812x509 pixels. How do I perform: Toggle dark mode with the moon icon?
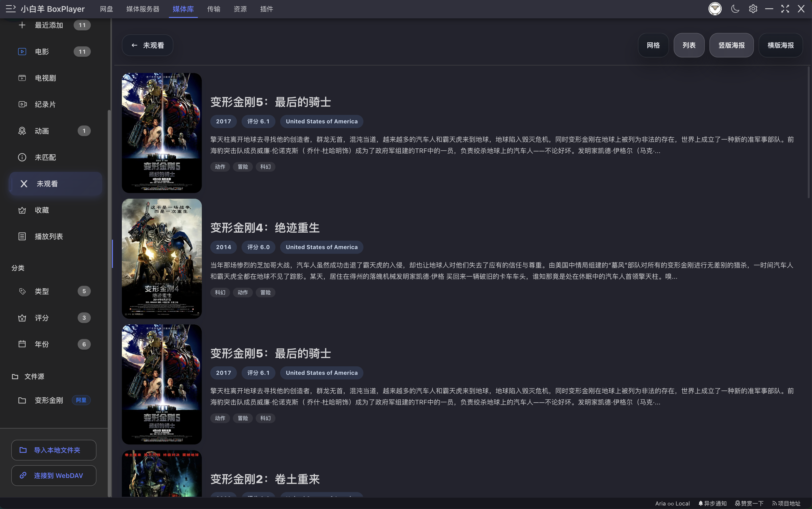tap(735, 9)
